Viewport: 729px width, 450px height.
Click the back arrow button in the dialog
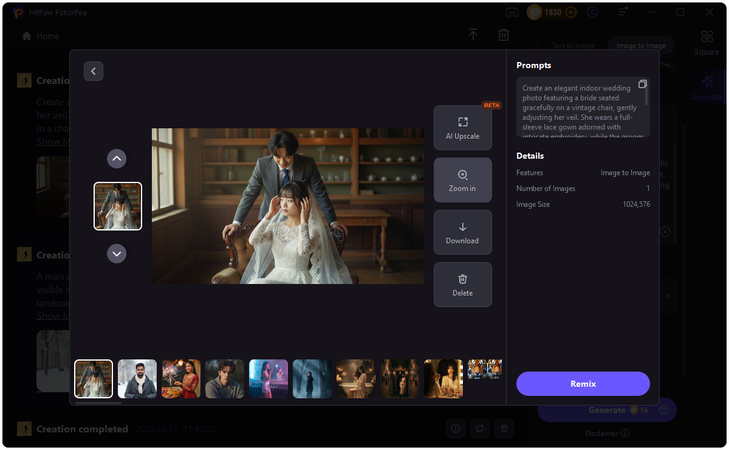(x=93, y=71)
